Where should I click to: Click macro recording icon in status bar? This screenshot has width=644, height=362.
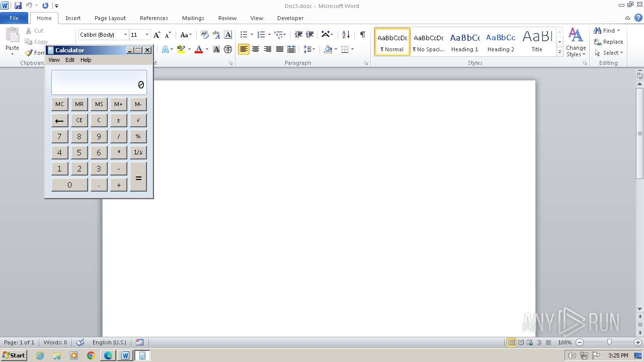click(140, 342)
